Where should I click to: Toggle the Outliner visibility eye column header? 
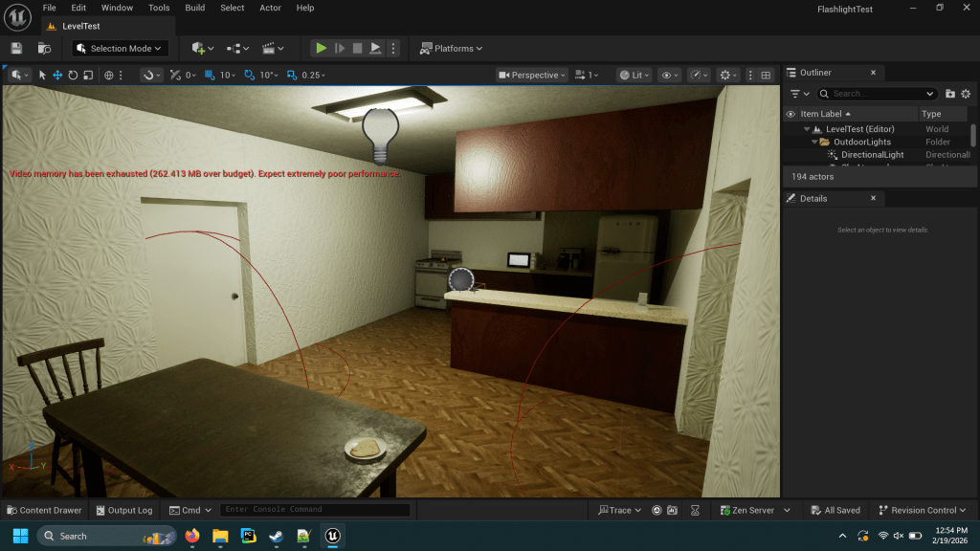(x=791, y=114)
